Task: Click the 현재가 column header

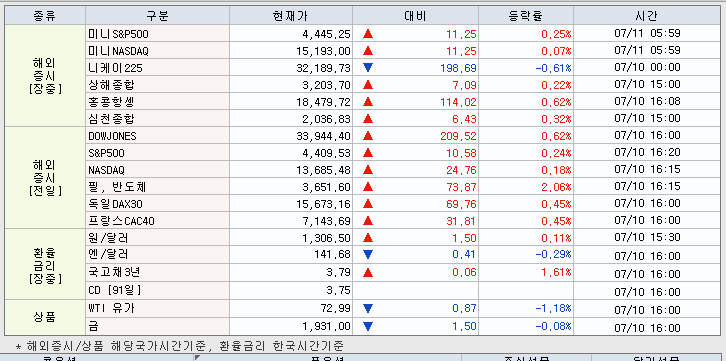Action: point(291,16)
